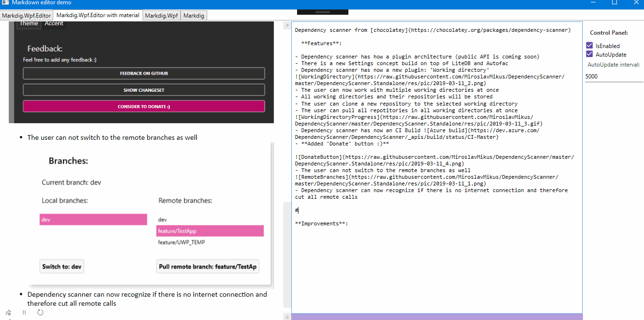
Task: Click the circular refresh icon below the preview
Action: point(40,312)
